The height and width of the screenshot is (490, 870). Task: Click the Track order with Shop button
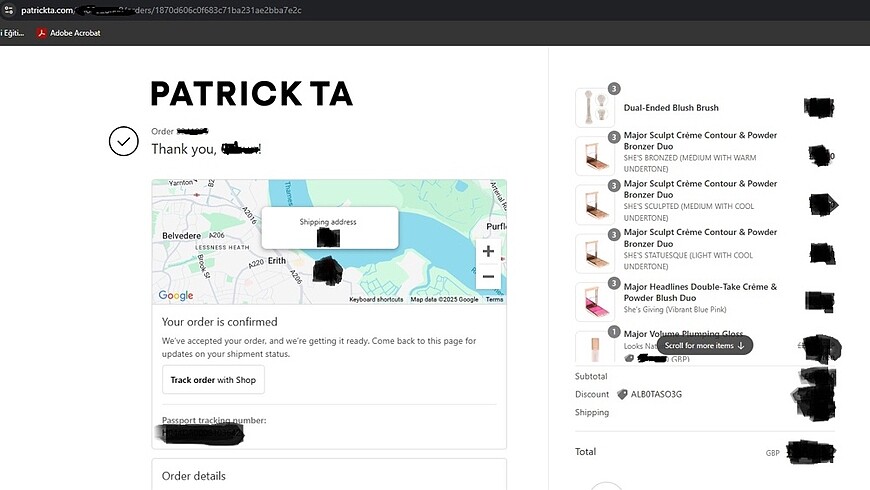tap(213, 380)
